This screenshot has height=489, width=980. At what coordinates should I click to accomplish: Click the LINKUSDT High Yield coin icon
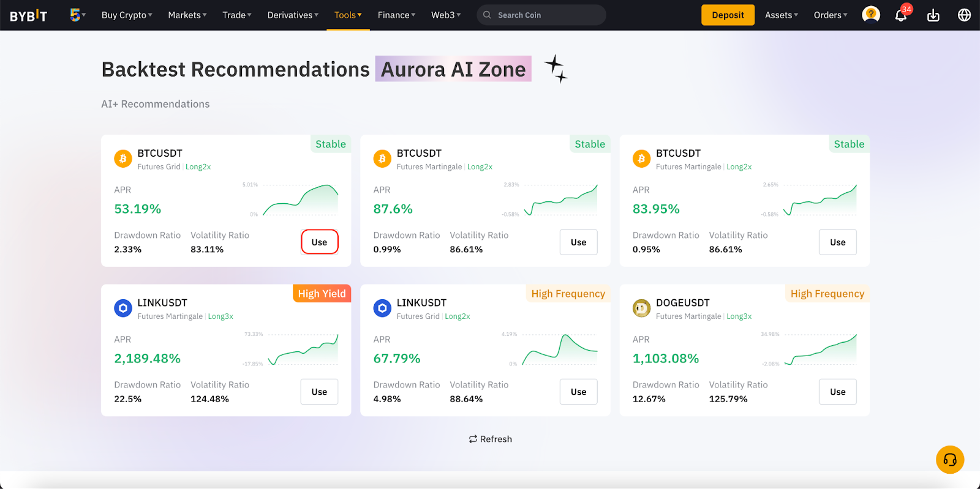123,308
